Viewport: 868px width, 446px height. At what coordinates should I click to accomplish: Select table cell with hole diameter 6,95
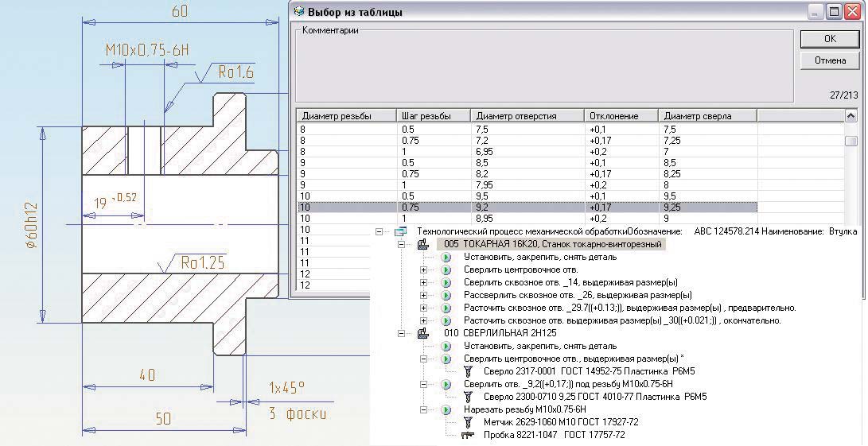pyautogui.click(x=527, y=152)
